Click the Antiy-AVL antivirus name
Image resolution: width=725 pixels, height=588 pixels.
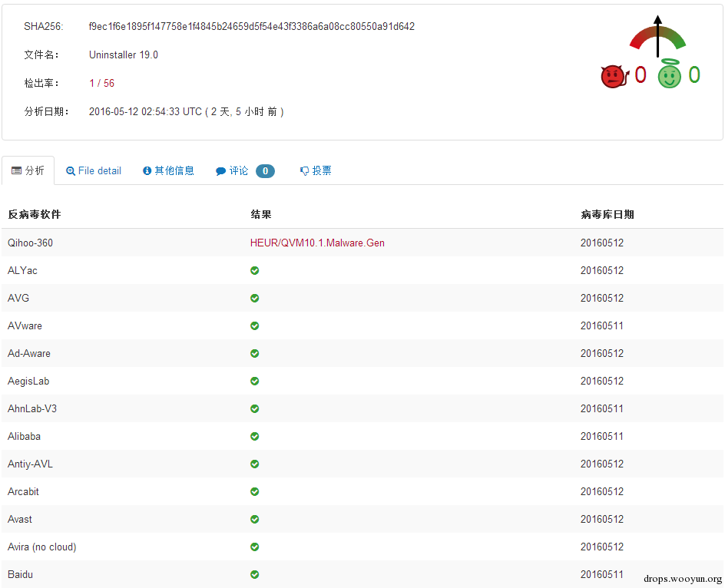click(x=30, y=464)
